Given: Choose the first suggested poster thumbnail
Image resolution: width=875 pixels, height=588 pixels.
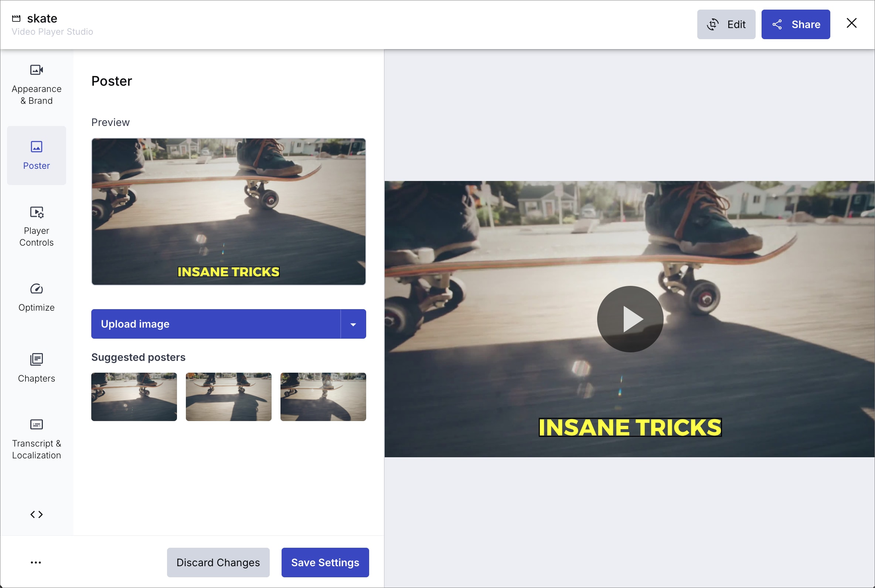Looking at the screenshot, I should point(134,397).
